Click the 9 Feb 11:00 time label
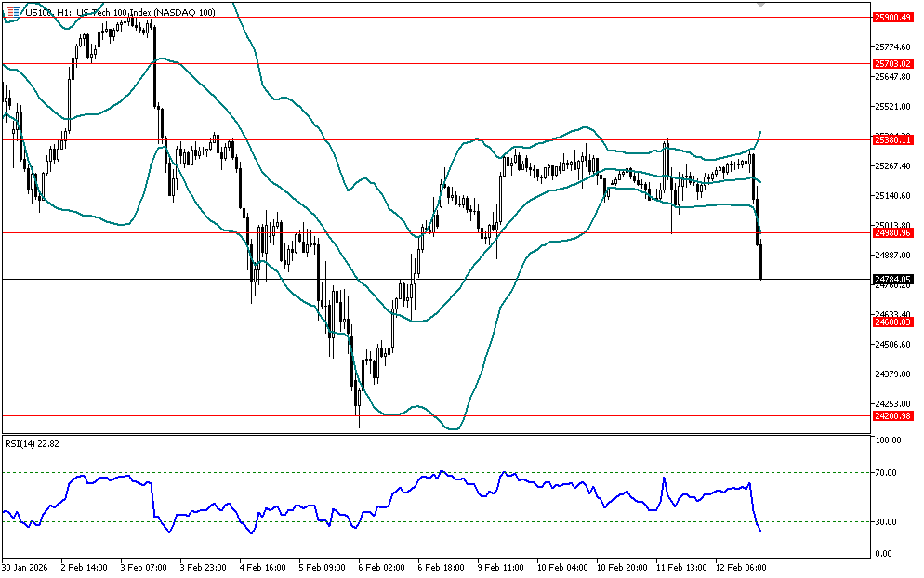The width and height of the screenshot is (924, 578). [x=499, y=566]
